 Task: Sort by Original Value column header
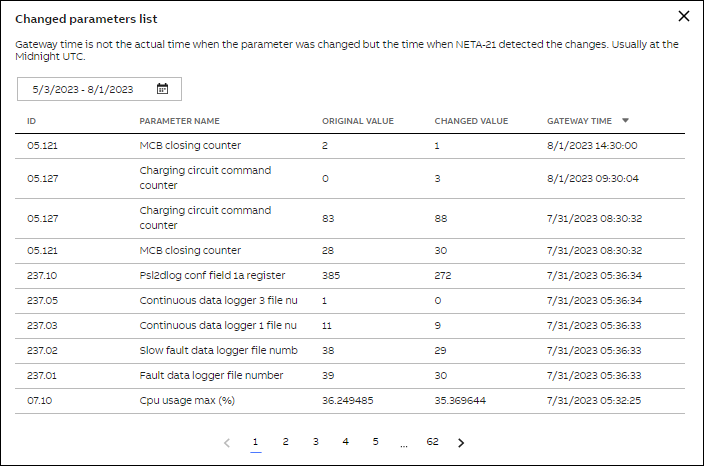(x=357, y=121)
